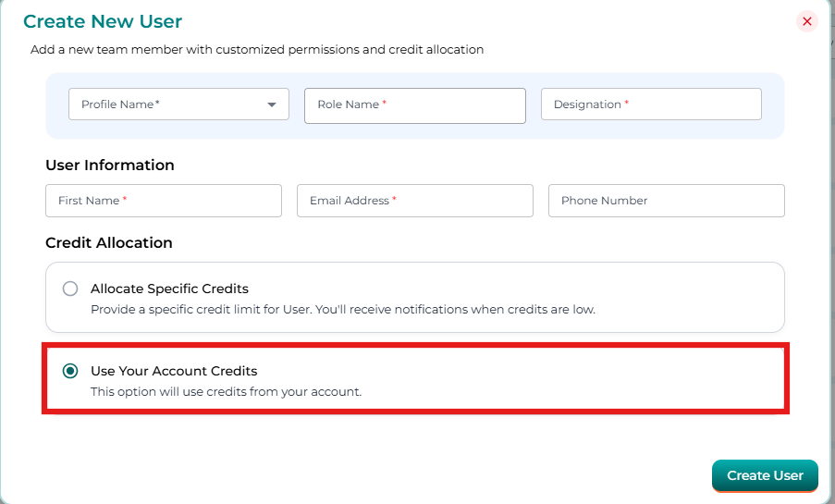Click the User Information section heading
This screenshot has height=504, width=835.
pos(110,166)
